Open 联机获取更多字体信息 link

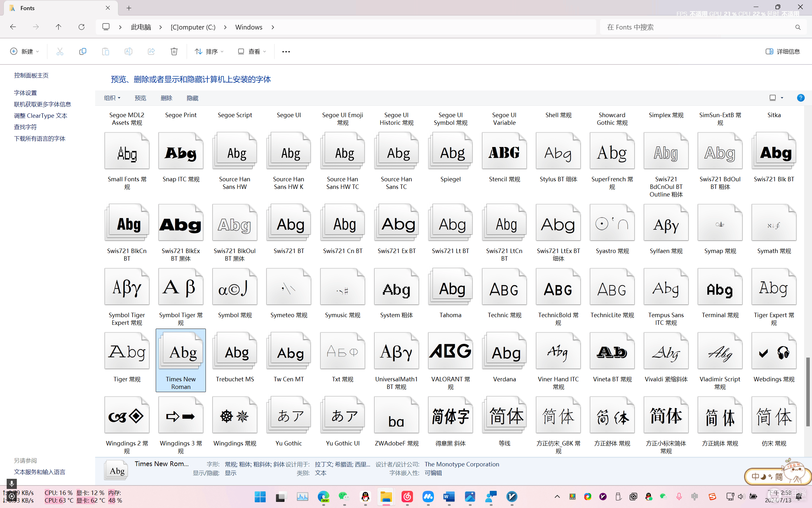point(43,104)
